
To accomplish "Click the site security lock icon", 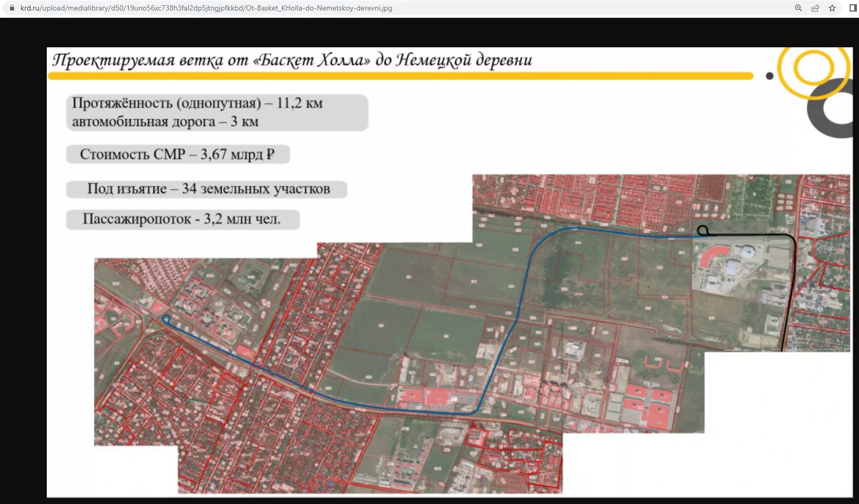I will tap(12, 8).
